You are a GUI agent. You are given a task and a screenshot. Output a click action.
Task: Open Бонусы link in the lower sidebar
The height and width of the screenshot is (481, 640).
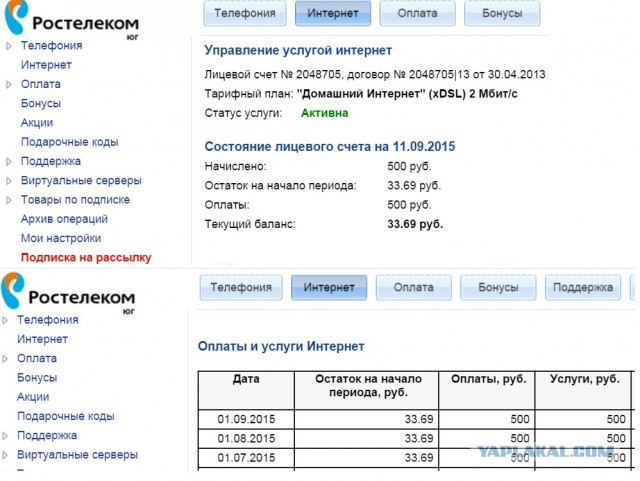click(x=37, y=378)
